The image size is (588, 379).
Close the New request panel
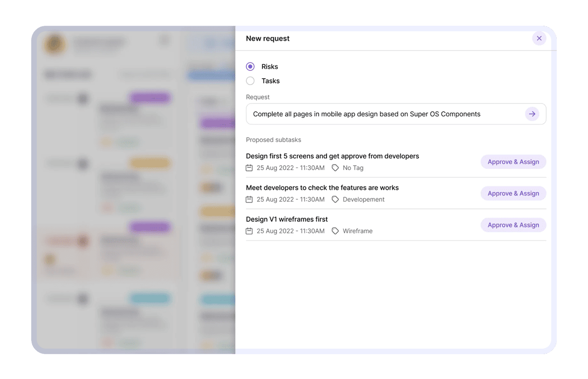click(539, 39)
